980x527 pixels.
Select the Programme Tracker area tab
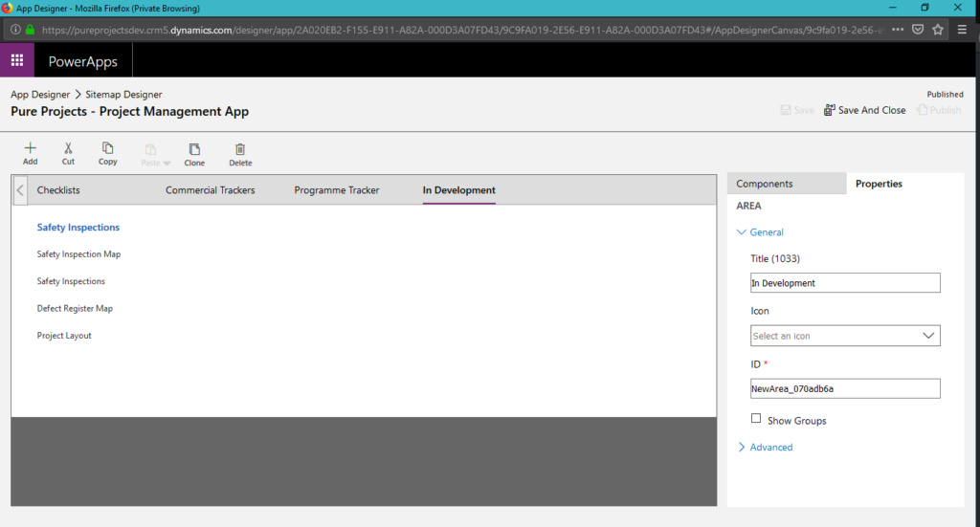point(337,189)
